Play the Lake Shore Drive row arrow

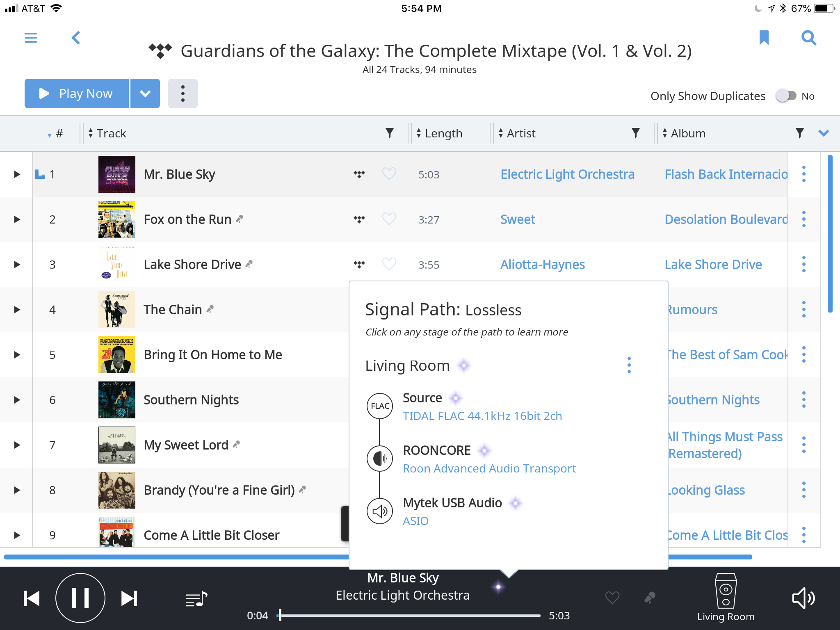[17, 265]
